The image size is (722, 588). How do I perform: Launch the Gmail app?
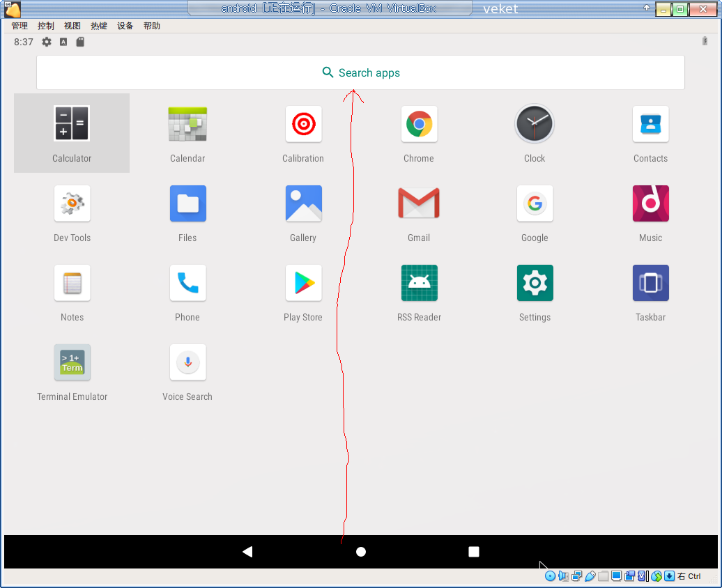(419, 212)
